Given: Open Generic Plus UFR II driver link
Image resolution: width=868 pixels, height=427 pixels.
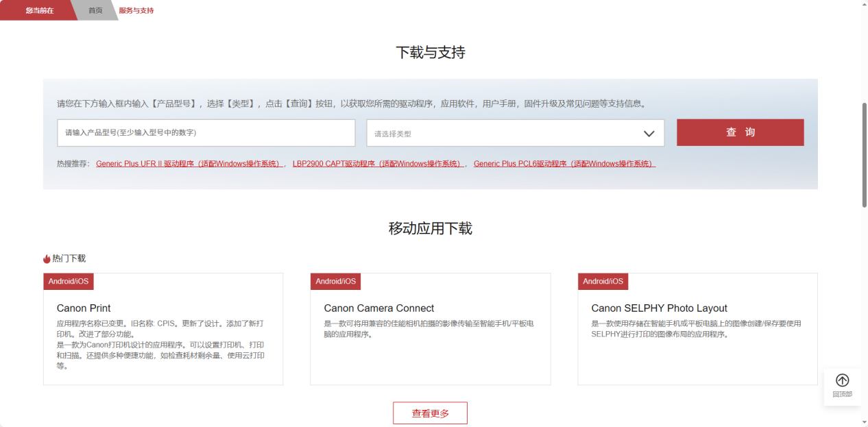Looking at the screenshot, I should [x=189, y=164].
